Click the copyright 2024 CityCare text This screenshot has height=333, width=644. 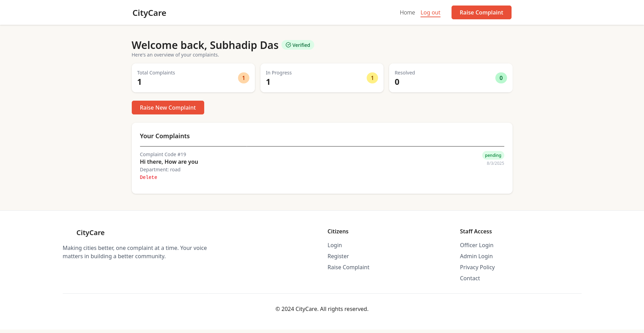[x=322, y=309]
